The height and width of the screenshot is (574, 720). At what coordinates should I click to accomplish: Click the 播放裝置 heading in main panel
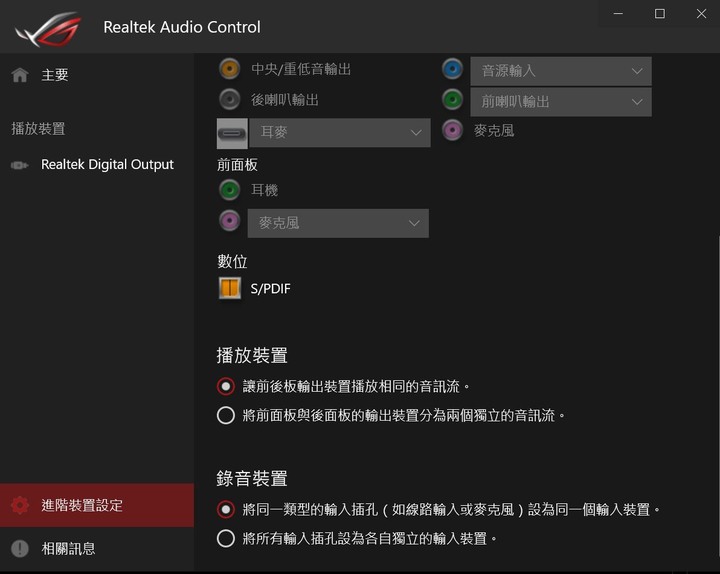click(x=252, y=355)
